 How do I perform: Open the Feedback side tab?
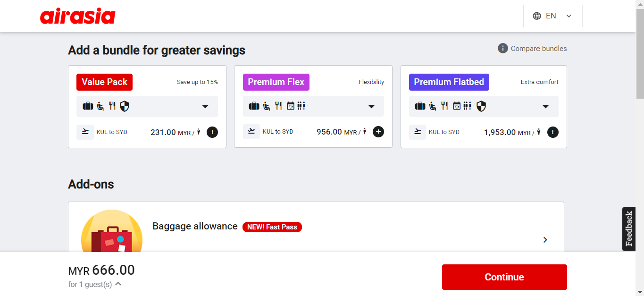pos(629,229)
